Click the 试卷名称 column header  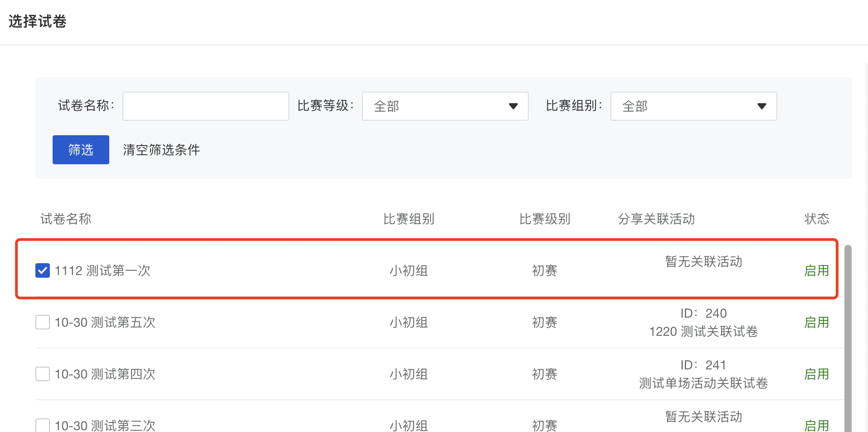(x=66, y=219)
